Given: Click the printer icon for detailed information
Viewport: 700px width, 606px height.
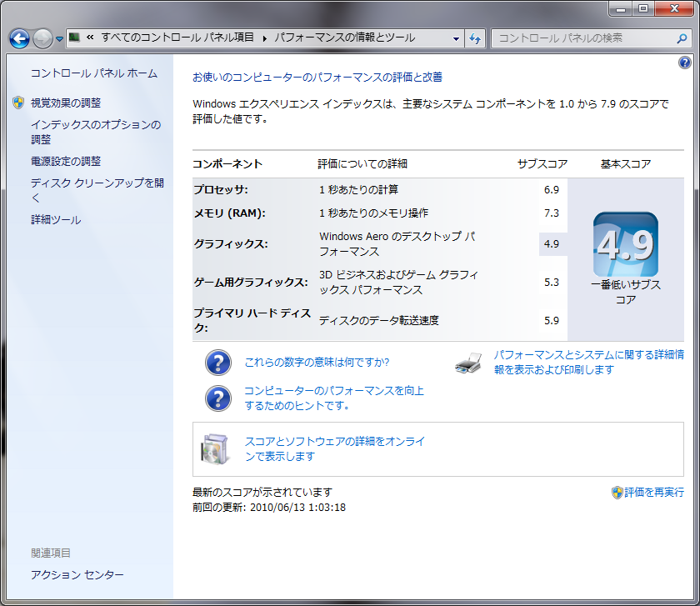Looking at the screenshot, I should click(469, 363).
